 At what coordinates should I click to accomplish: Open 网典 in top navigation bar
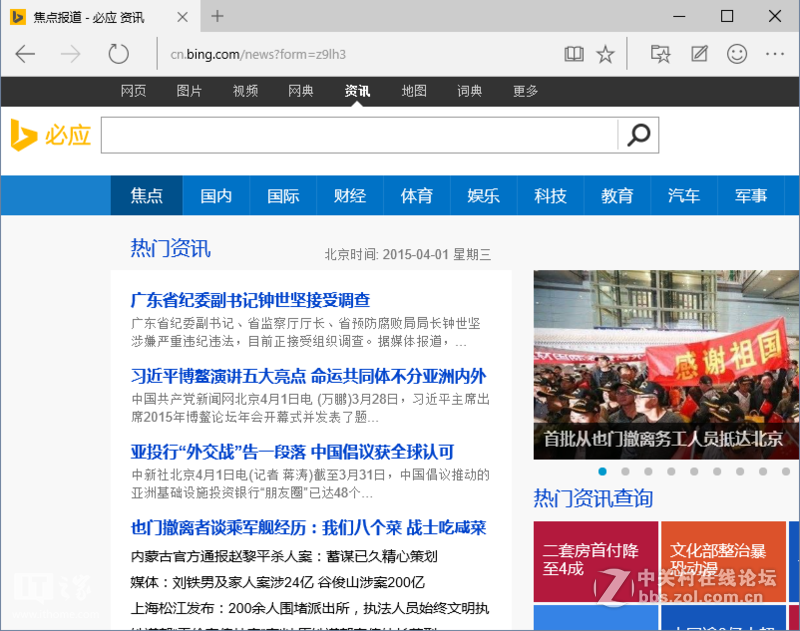(301, 91)
